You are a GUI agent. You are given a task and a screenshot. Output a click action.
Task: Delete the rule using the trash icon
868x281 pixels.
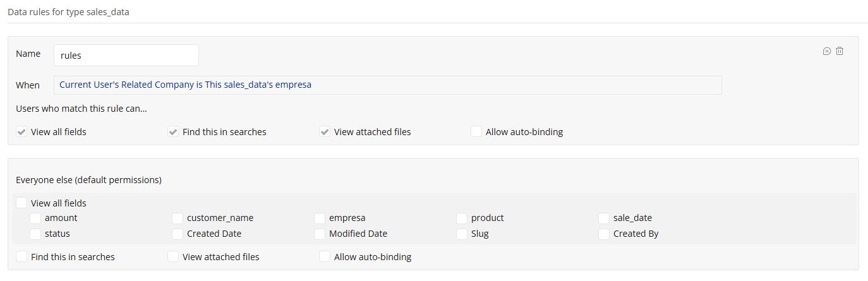coord(840,51)
